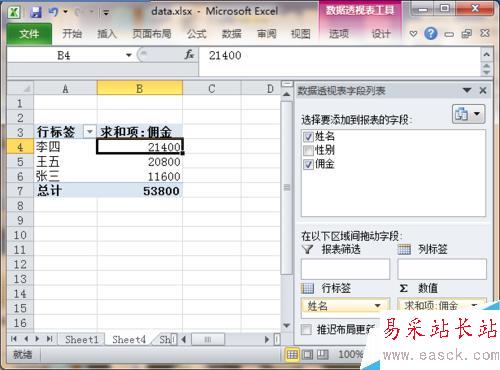The width and height of the screenshot is (500, 370).
Task: Toggle the 佣金 field checkbox
Action: click(308, 164)
